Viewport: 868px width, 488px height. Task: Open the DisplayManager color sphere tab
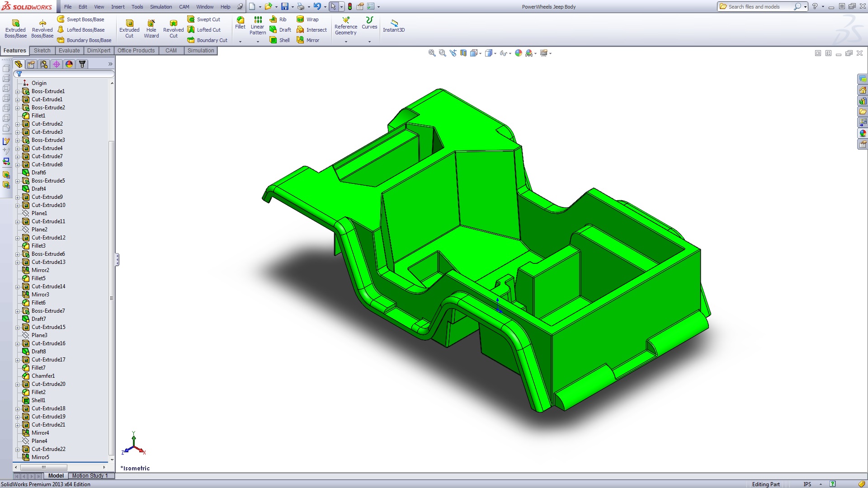[x=69, y=64]
